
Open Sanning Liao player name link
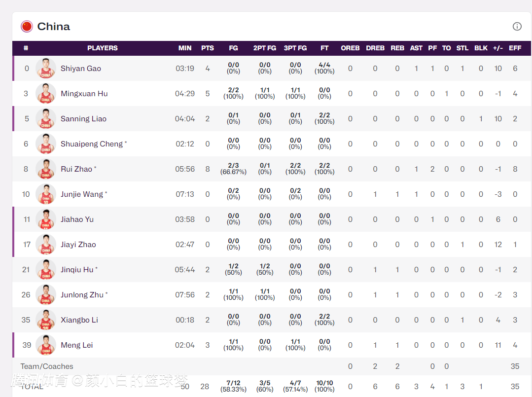point(83,119)
